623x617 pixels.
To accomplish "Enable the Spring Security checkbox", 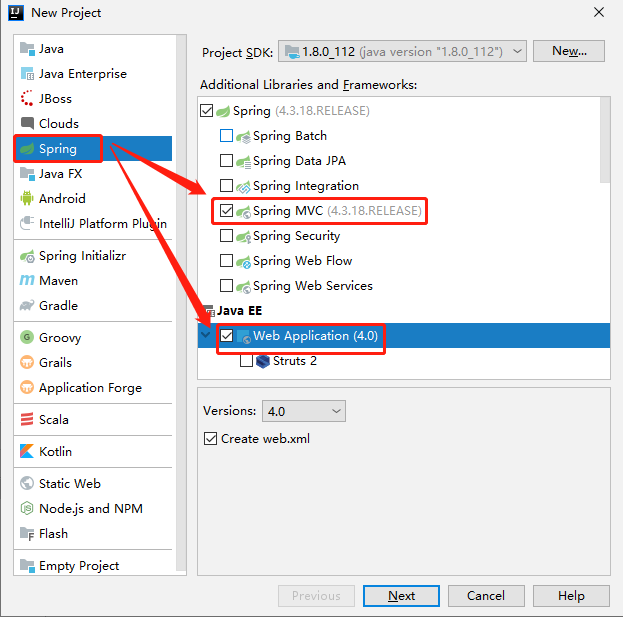I will (226, 236).
